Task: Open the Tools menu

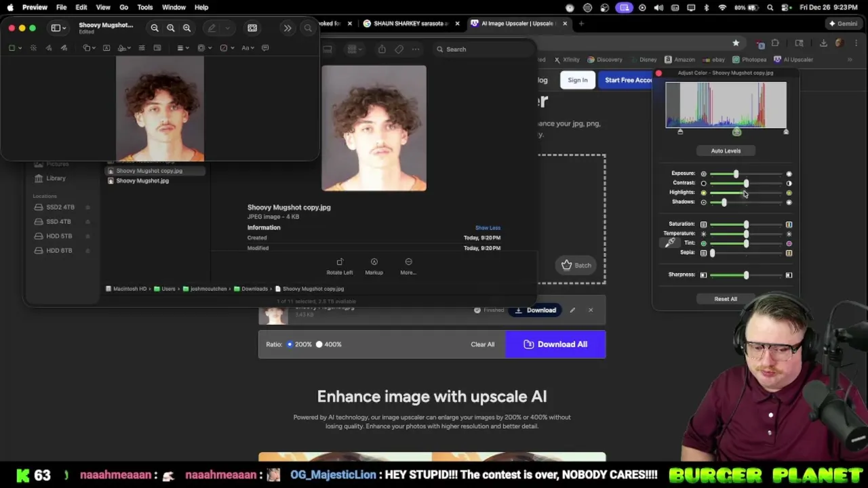Action: [x=145, y=7]
